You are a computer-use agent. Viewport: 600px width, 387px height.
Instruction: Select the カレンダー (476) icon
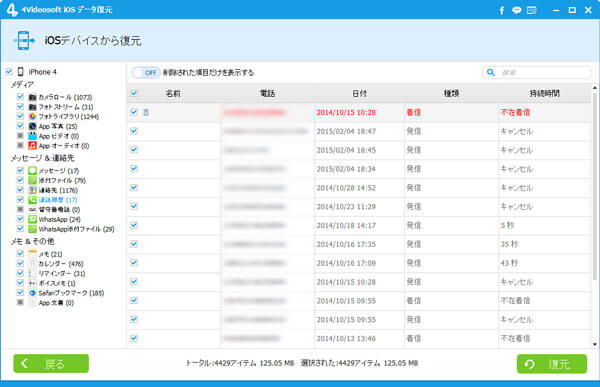coord(33,264)
